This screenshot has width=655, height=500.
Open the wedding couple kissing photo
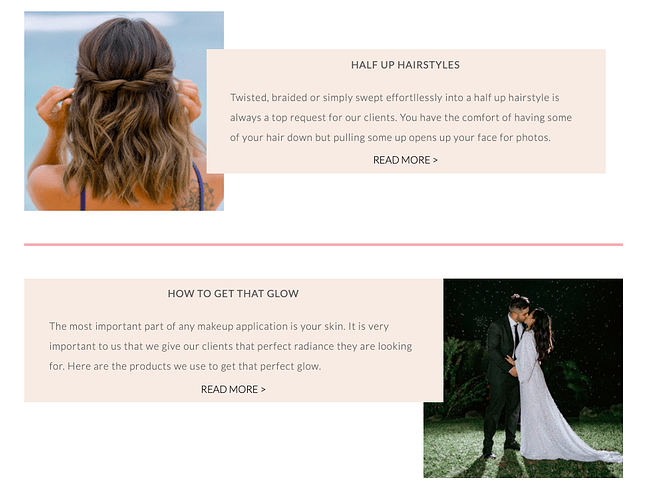coord(523,378)
